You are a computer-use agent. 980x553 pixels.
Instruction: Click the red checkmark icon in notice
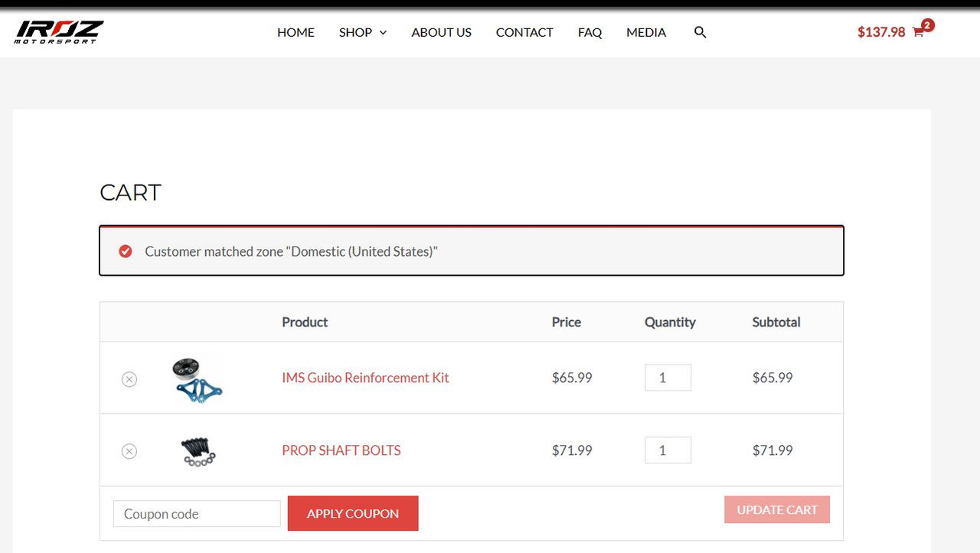point(126,251)
